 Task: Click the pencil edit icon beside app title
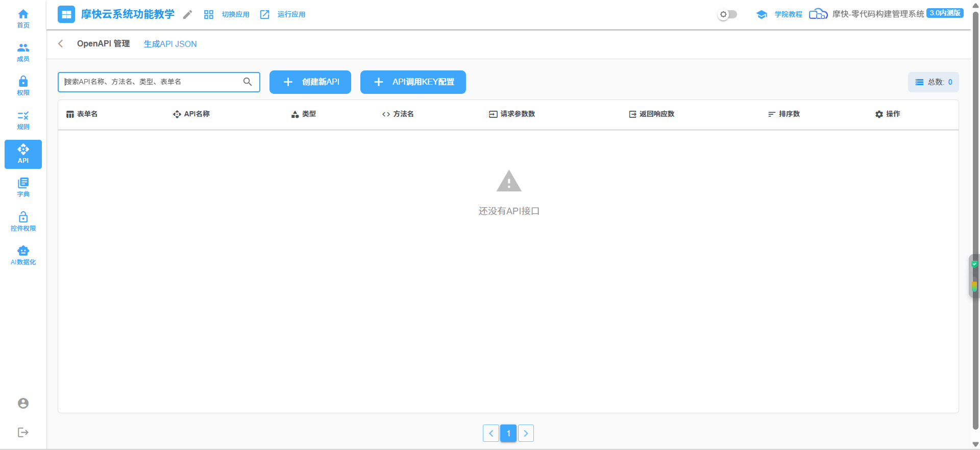point(188,14)
